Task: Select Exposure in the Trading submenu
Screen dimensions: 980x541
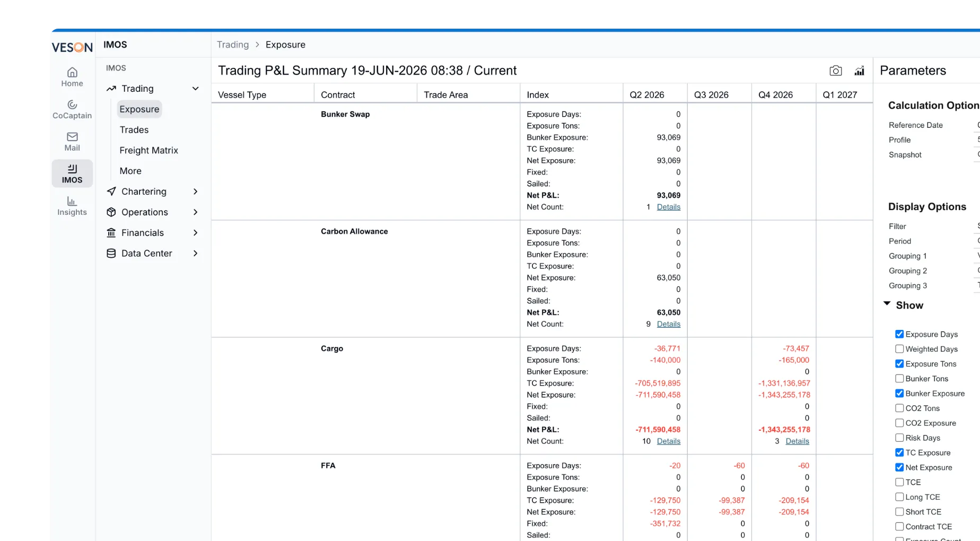Action: point(139,109)
